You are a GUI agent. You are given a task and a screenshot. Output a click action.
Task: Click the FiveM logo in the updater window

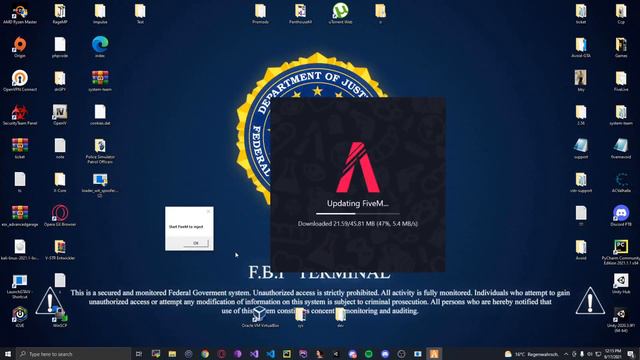click(x=358, y=167)
